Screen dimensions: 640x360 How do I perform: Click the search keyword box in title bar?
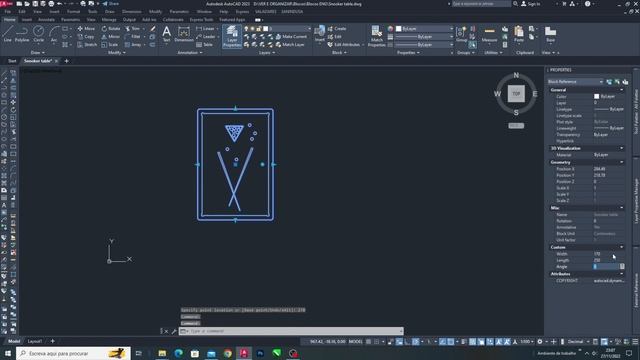481,4
